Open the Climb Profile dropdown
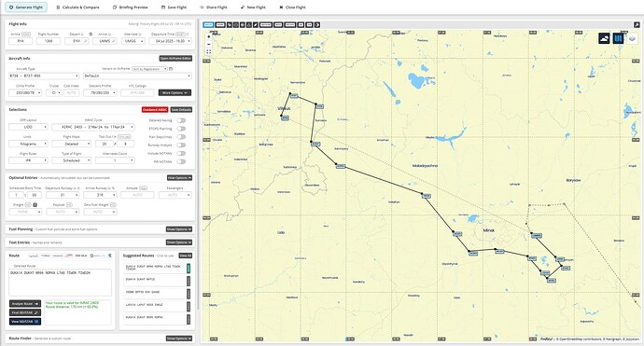 tap(25, 92)
